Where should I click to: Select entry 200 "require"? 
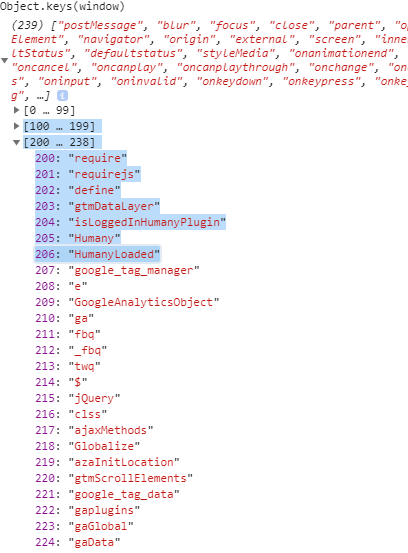tap(81, 158)
